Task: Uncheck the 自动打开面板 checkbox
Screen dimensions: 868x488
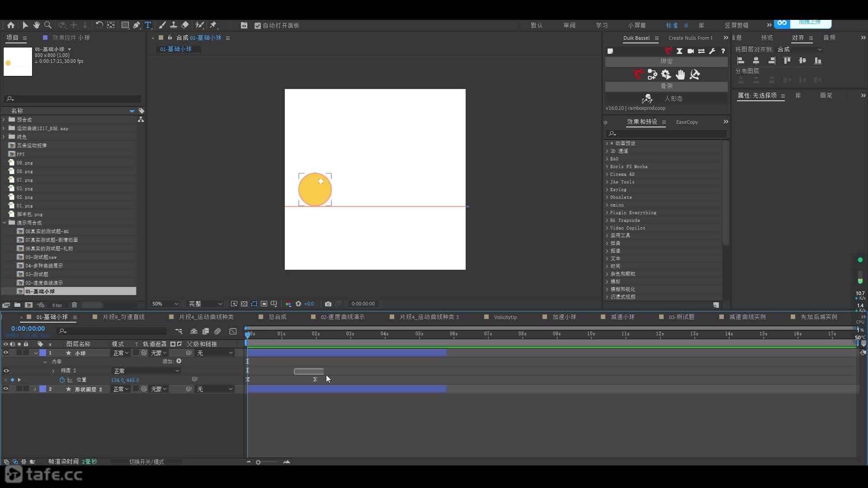Action: click(258, 26)
